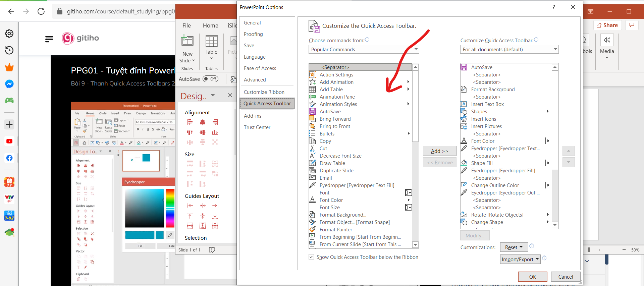Click the browser reload icon
The width and height of the screenshot is (644, 286).
[41, 11]
